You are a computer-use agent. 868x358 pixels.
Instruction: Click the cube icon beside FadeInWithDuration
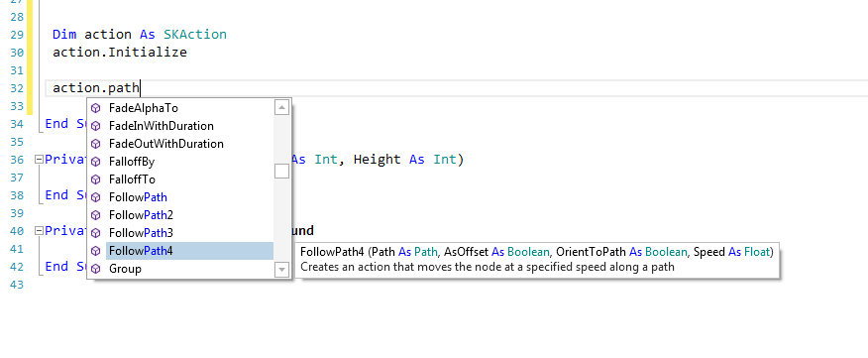click(x=96, y=126)
